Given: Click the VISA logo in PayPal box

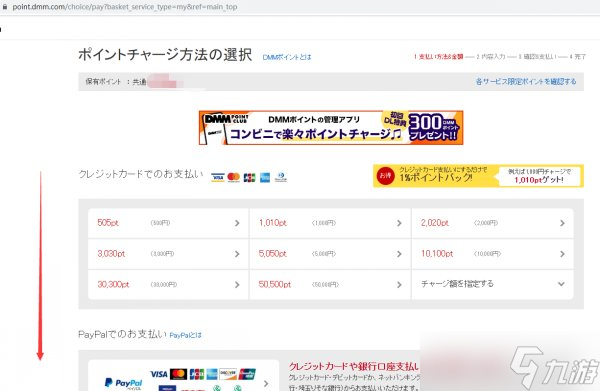Looking at the screenshot, I should click(x=158, y=374).
